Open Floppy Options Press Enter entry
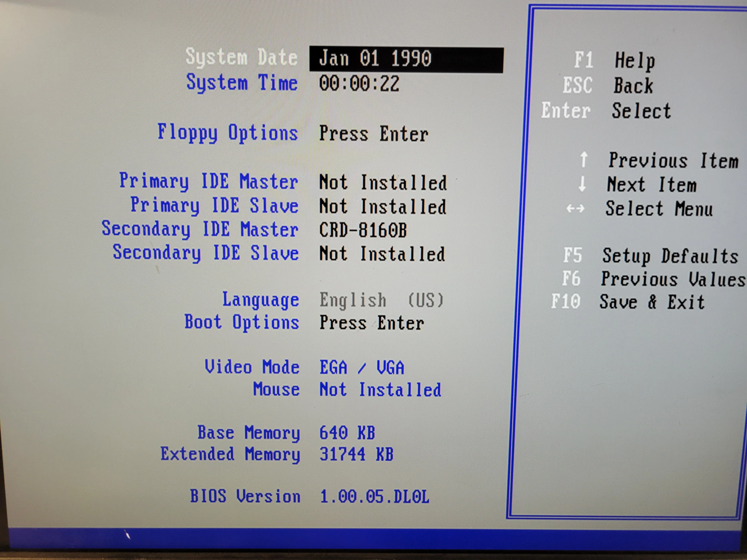This screenshot has height=560, width=747. click(374, 134)
